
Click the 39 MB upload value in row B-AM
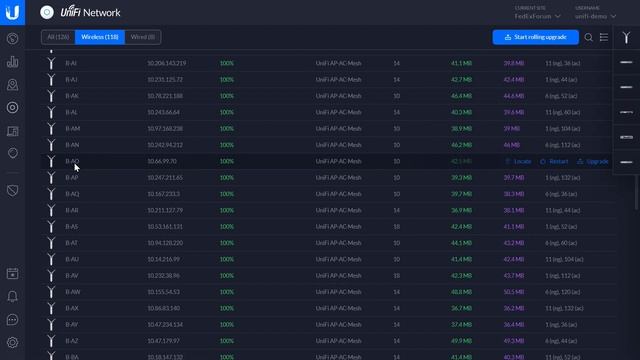512,129
